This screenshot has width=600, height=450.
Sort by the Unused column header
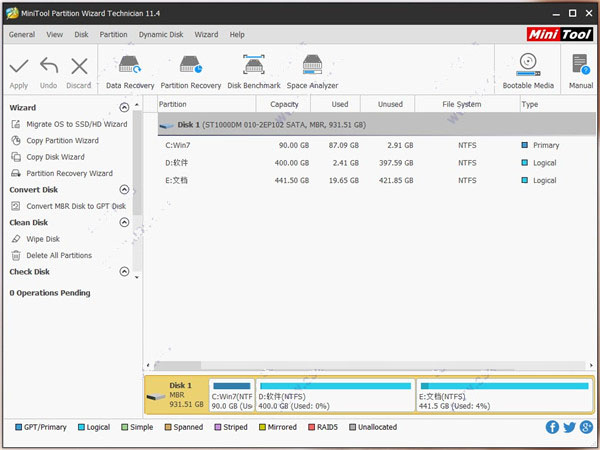[388, 104]
